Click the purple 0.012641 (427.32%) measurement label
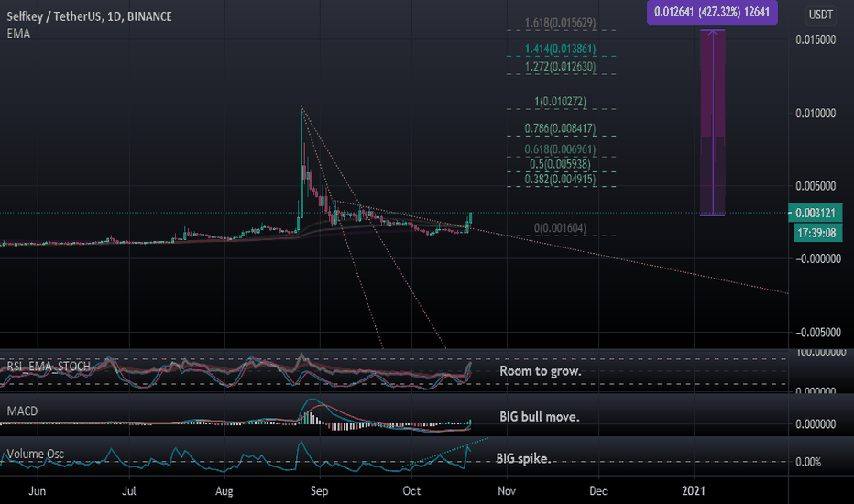 [x=712, y=12]
